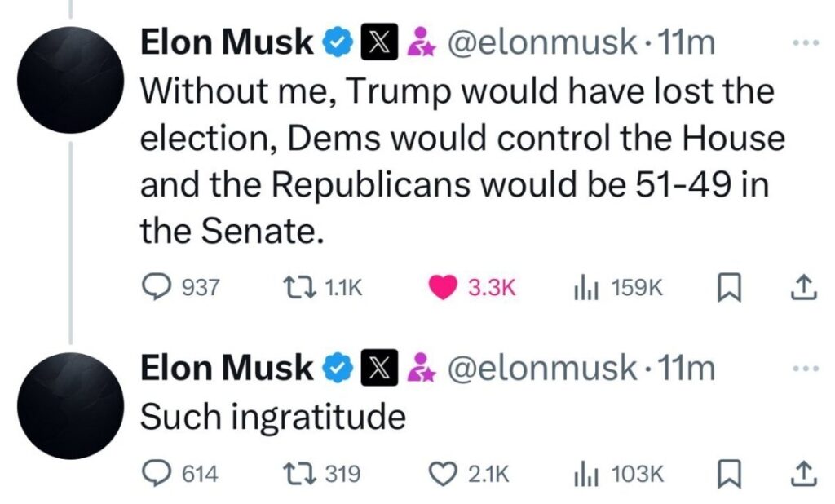Image resolution: width=835 pixels, height=504 pixels.
Task: Open more options on first post
Action: [804, 43]
